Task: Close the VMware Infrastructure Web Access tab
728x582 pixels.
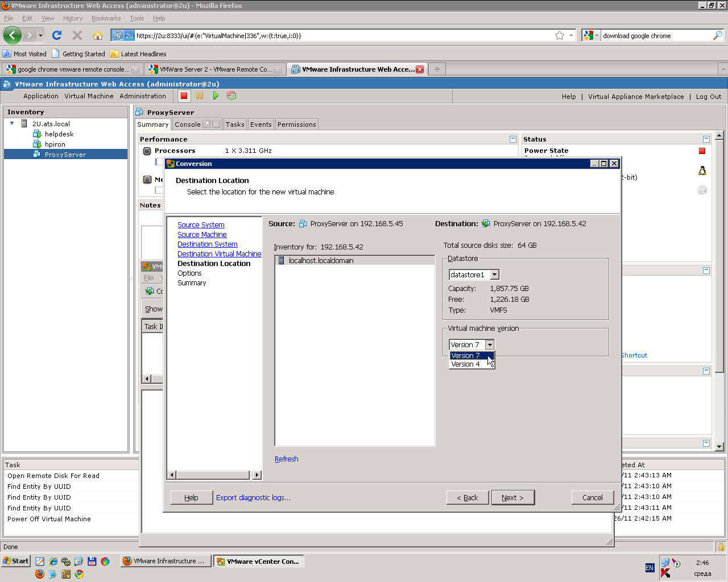Action: pyautogui.click(x=420, y=69)
